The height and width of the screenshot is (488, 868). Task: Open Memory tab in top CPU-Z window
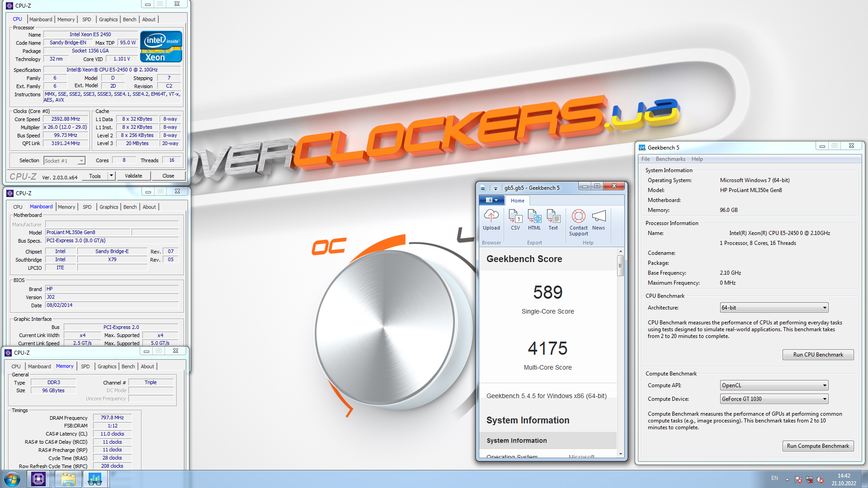click(x=66, y=19)
